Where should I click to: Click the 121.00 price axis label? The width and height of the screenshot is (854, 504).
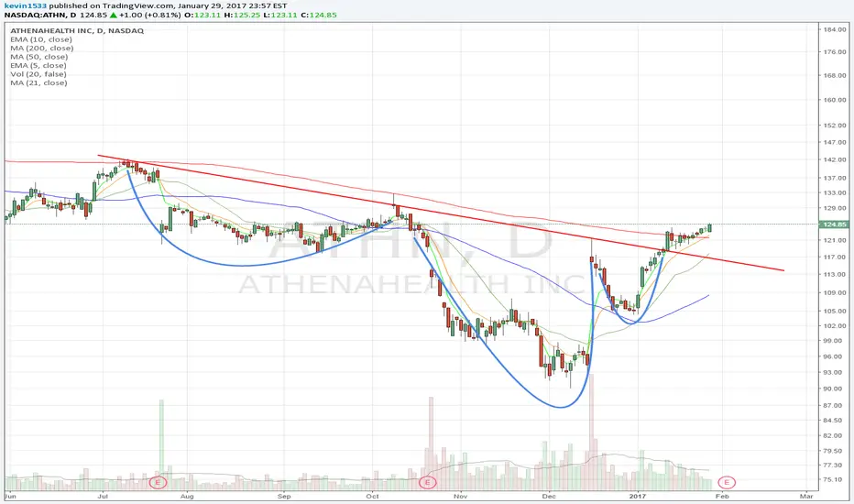835,240
